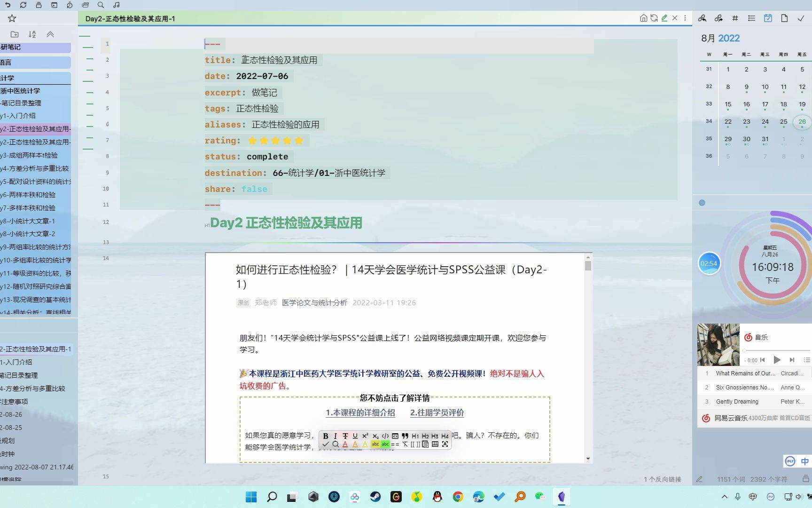Open the note tab's three-dot menu
Screen dimensions: 812x508
coord(685,18)
